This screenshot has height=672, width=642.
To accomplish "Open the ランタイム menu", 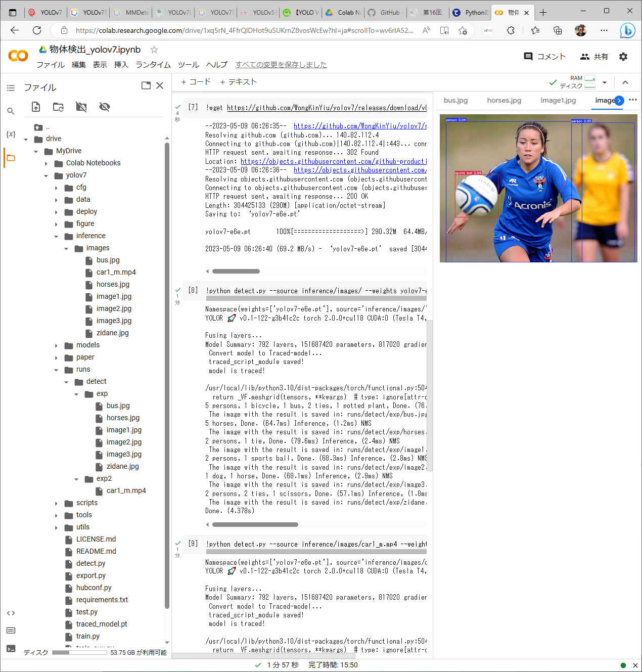I will [x=153, y=65].
